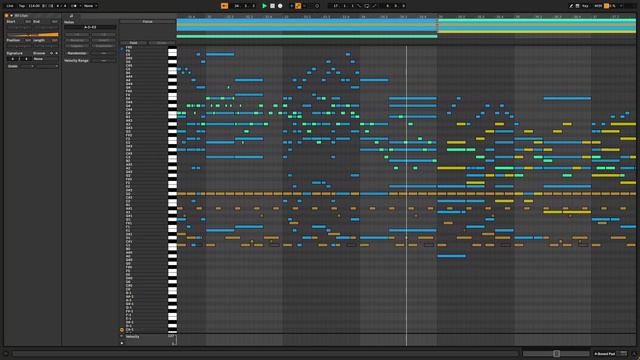Click the Randomize button

pyautogui.click(x=77, y=53)
